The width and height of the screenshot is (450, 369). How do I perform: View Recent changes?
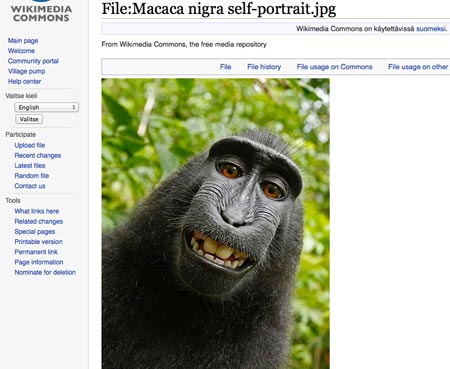pyautogui.click(x=38, y=155)
